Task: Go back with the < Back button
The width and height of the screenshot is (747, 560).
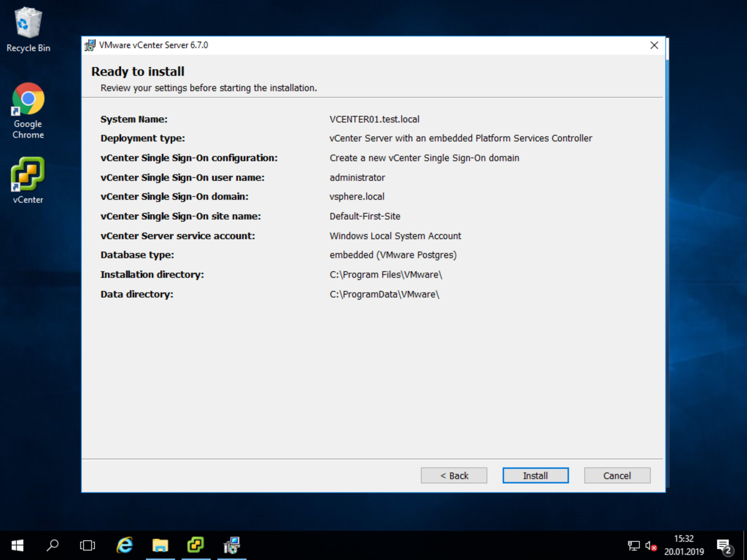Action: [454, 475]
